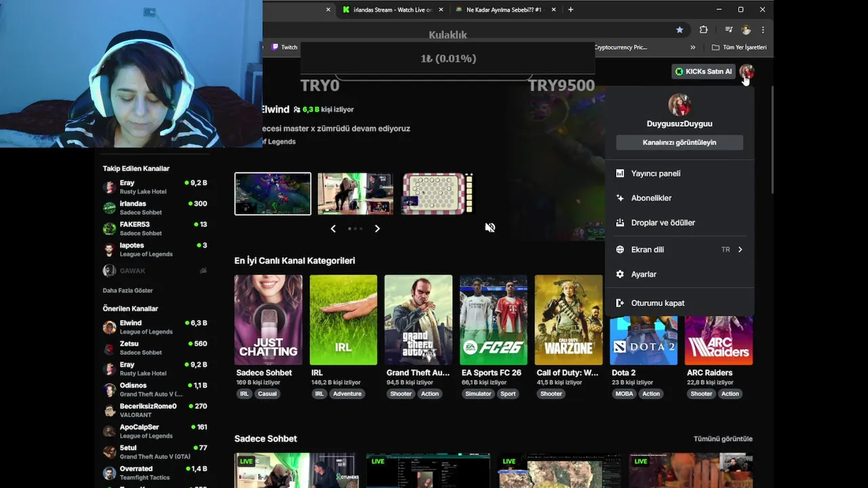Viewport: 868px width, 488px height.
Task: Open the Sadece Sohbet category card
Action: pyautogui.click(x=269, y=320)
